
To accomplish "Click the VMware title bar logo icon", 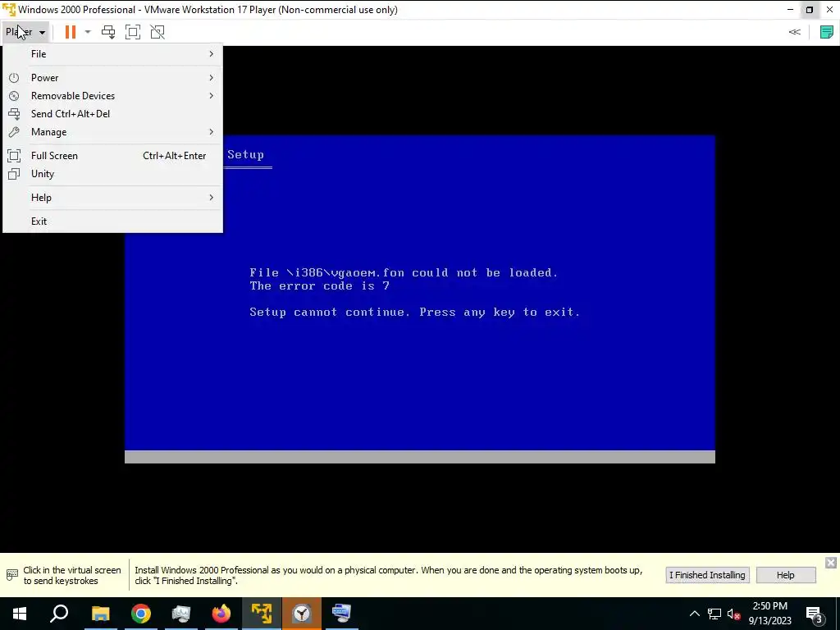I will coord(9,10).
